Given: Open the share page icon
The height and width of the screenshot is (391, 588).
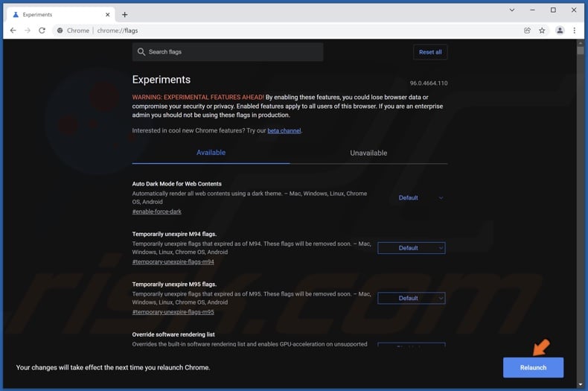Looking at the screenshot, I should coord(527,31).
